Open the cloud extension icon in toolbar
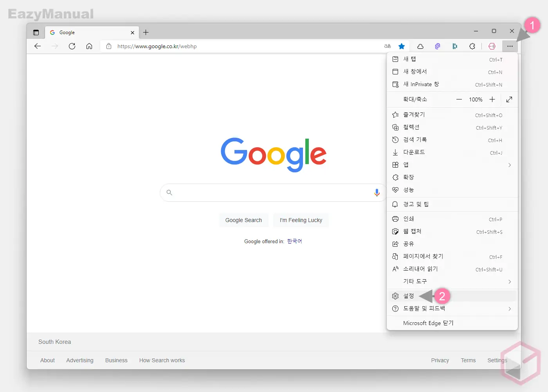The image size is (548, 392). coord(420,46)
